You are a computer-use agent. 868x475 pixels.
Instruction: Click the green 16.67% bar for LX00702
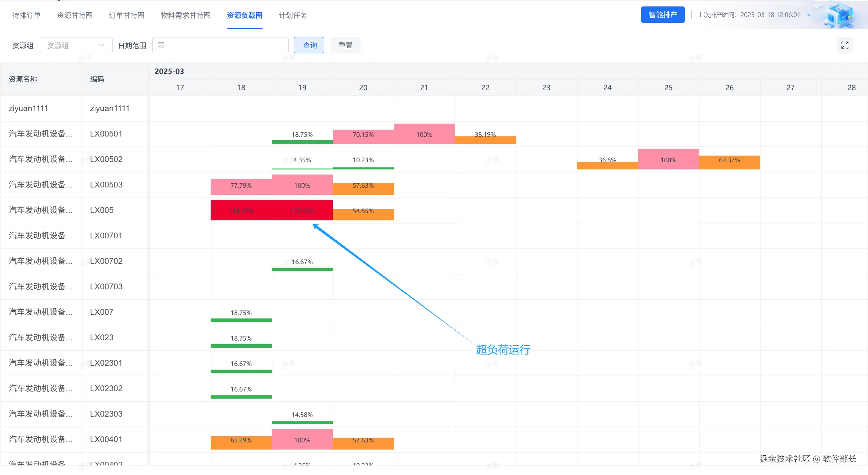click(x=302, y=269)
